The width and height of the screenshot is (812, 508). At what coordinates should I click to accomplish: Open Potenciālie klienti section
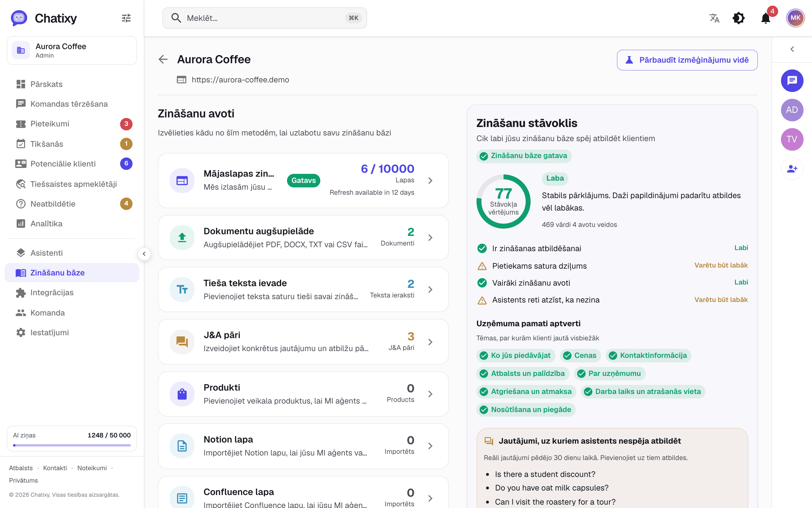click(72, 164)
